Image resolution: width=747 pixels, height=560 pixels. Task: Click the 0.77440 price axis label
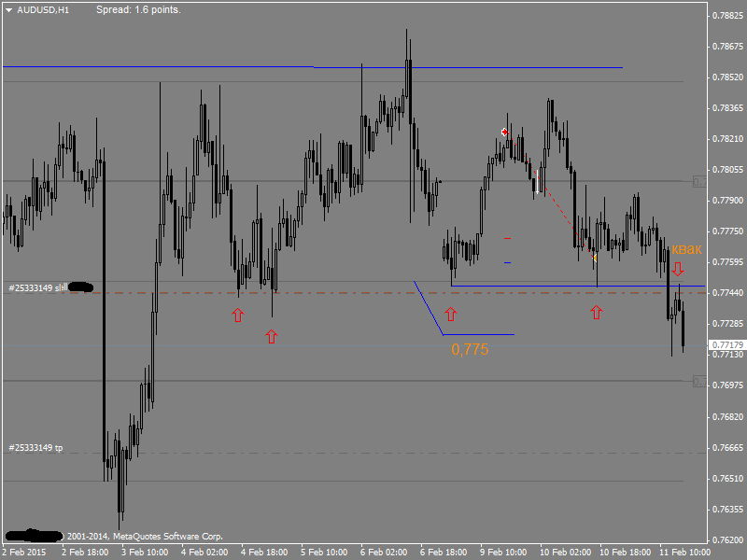pos(727,293)
